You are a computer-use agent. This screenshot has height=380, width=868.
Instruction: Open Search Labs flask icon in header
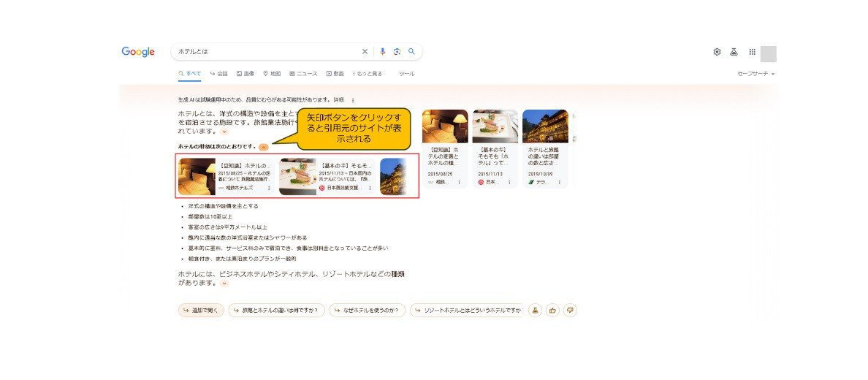(x=734, y=52)
